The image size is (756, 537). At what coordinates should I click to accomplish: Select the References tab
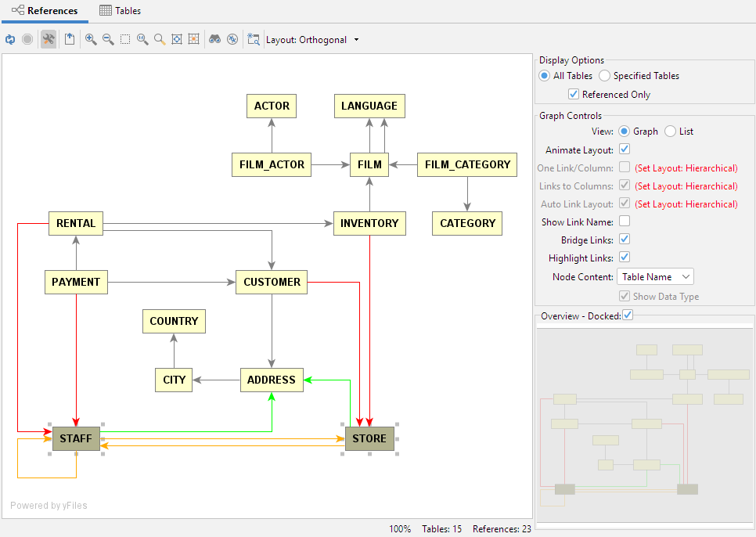tap(45, 11)
